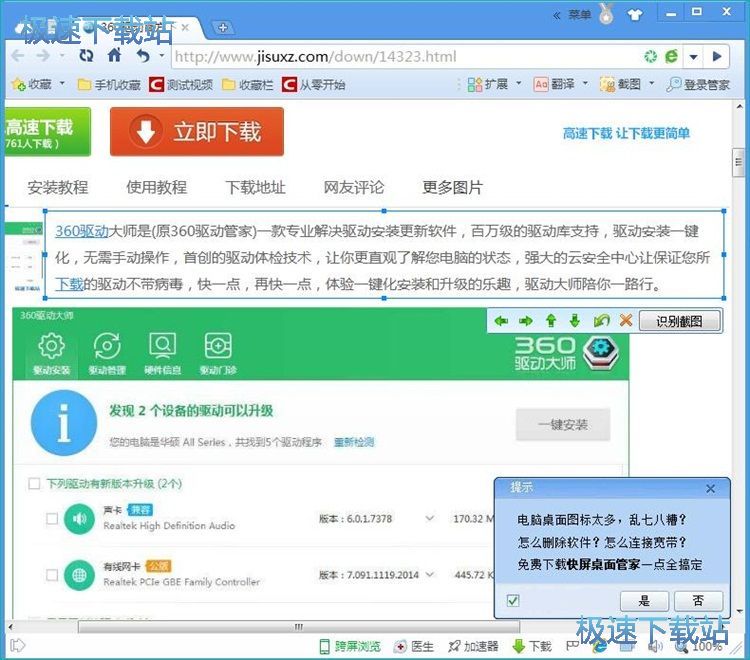The width and height of the screenshot is (750, 660).
Task: Select the 硬件信息 icon in 360驱动大师
Action: [163, 355]
